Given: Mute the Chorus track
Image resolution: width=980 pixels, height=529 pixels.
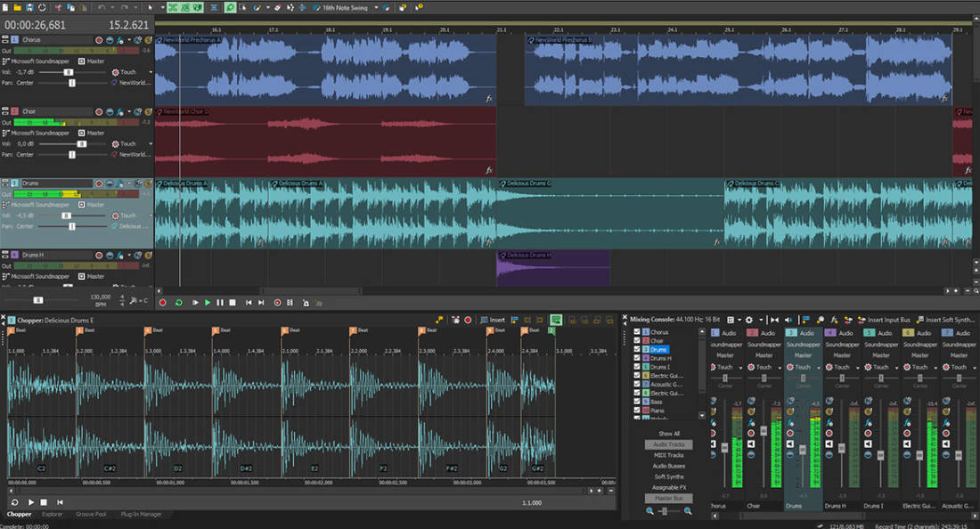Looking at the screenshot, I should point(110,40).
